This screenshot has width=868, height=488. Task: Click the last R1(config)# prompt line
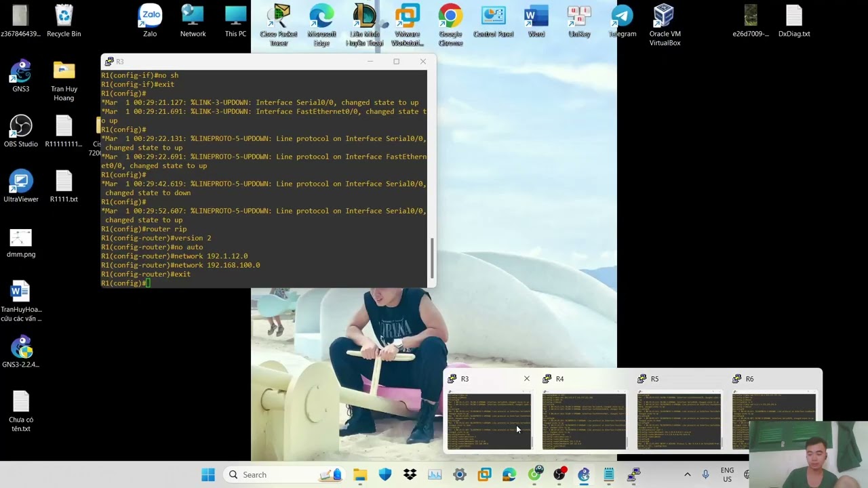point(125,283)
